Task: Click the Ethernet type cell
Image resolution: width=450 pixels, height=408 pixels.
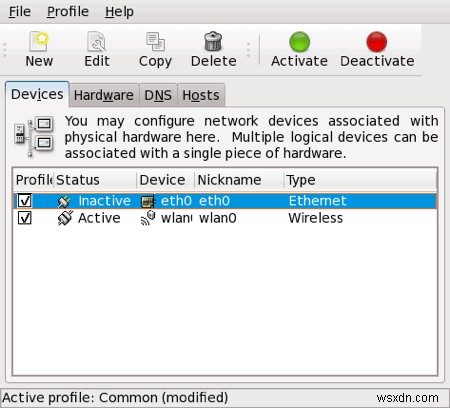Action: click(317, 201)
